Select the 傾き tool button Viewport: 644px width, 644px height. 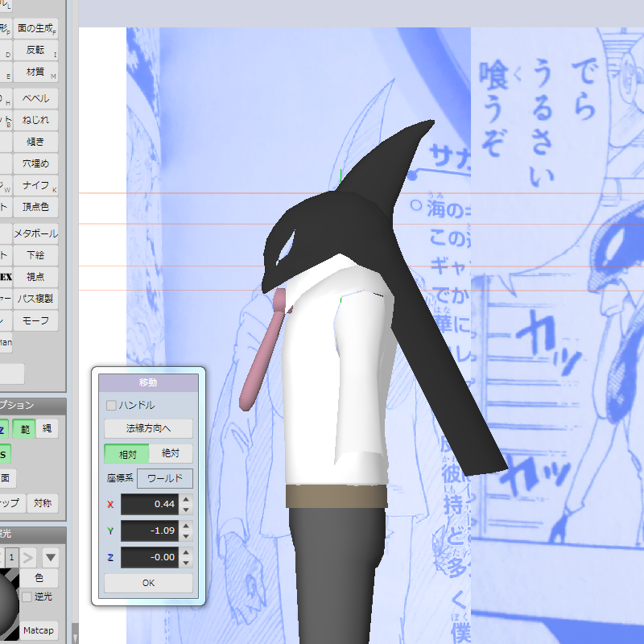point(35,142)
